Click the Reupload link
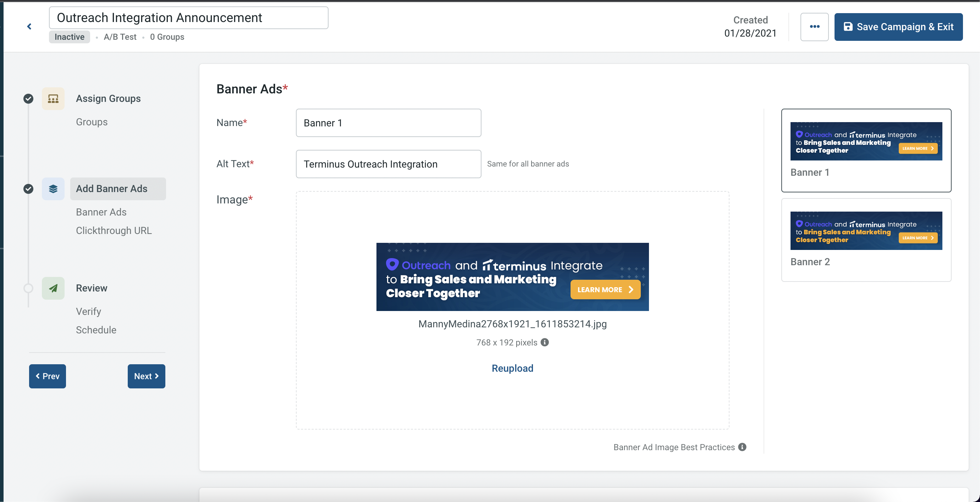The height and width of the screenshot is (502, 980). (x=512, y=368)
